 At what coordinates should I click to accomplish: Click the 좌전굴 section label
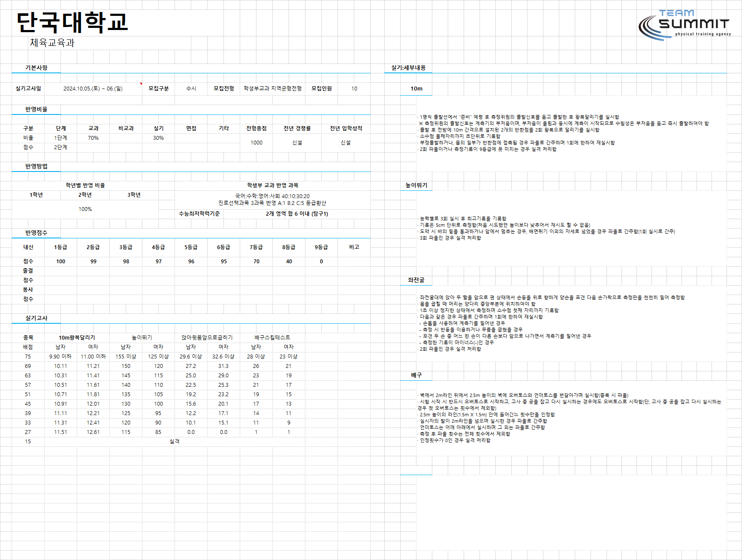[416, 280]
